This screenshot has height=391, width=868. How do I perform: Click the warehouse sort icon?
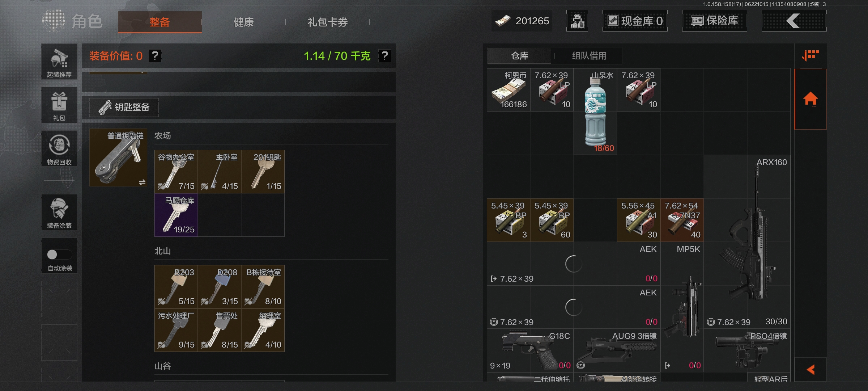(810, 56)
